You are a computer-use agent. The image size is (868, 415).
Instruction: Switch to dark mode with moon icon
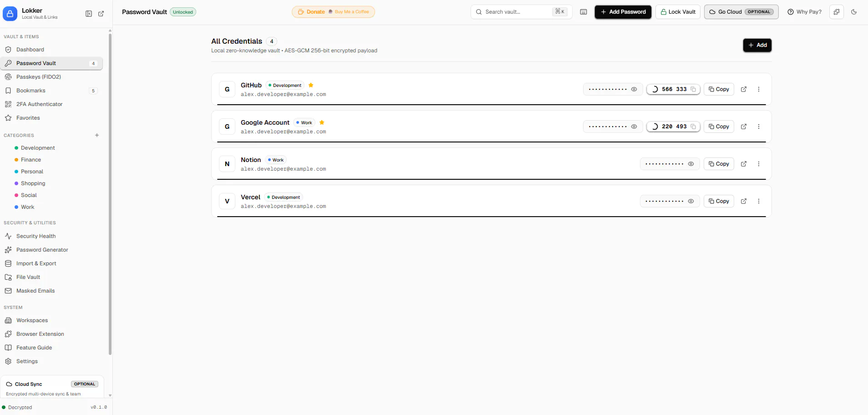point(854,12)
